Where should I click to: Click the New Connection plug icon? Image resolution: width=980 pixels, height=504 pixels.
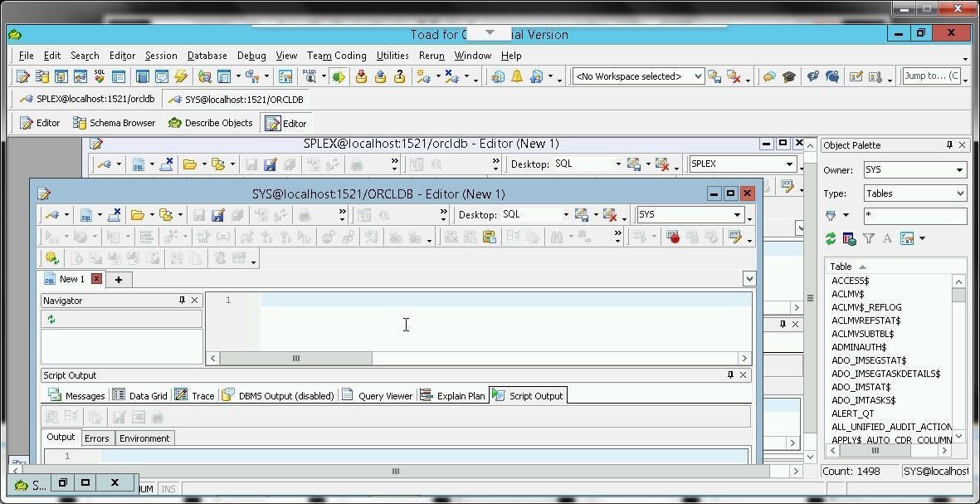click(424, 77)
